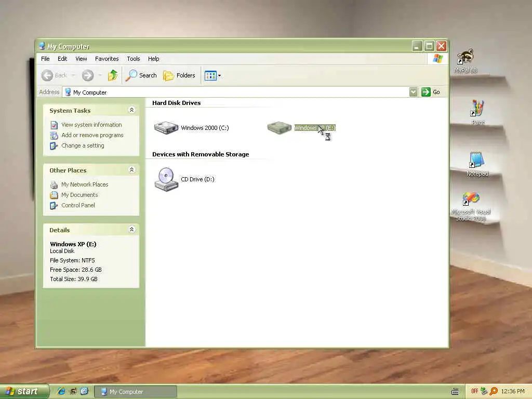Click the Go button
This screenshot has width=532, height=399.
click(x=431, y=92)
